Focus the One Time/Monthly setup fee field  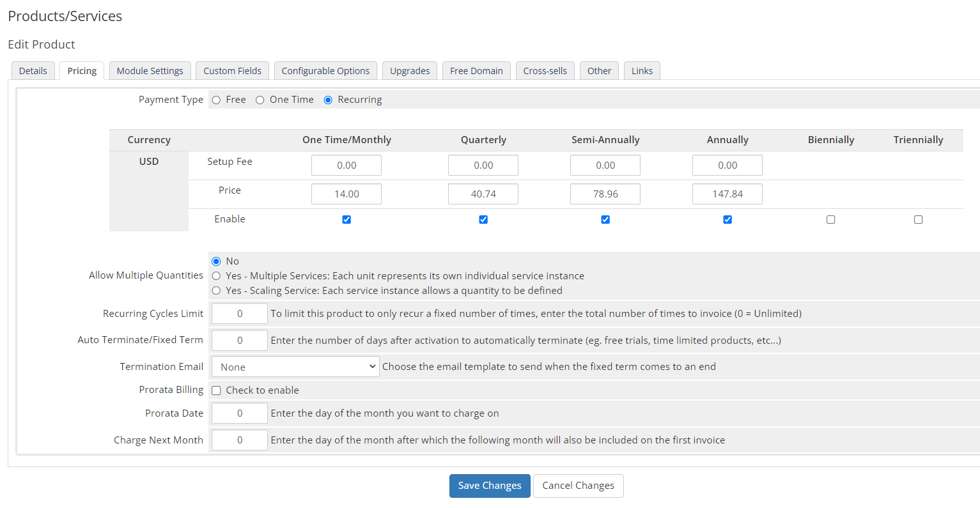(x=346, y=165)
